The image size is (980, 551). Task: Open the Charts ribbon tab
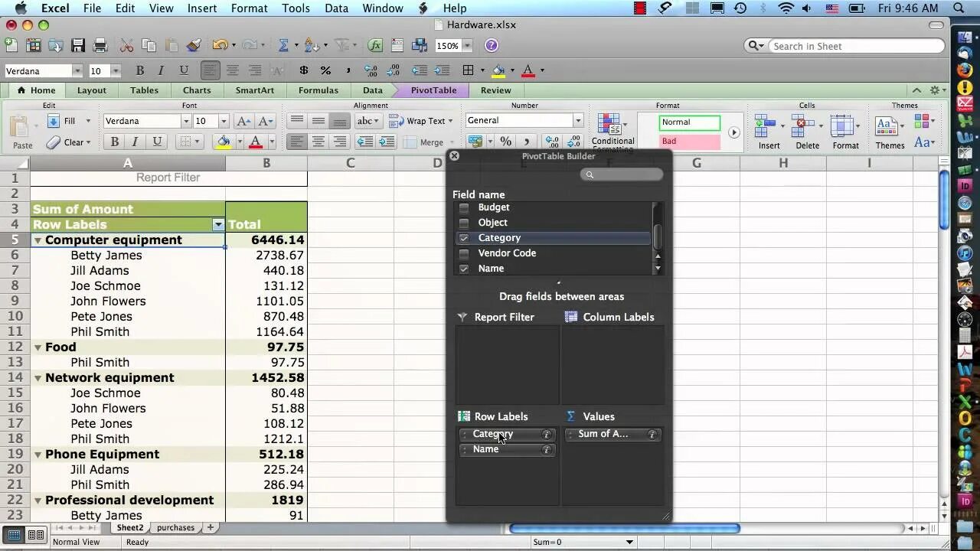pyautogui.click(x=197, y=90)
